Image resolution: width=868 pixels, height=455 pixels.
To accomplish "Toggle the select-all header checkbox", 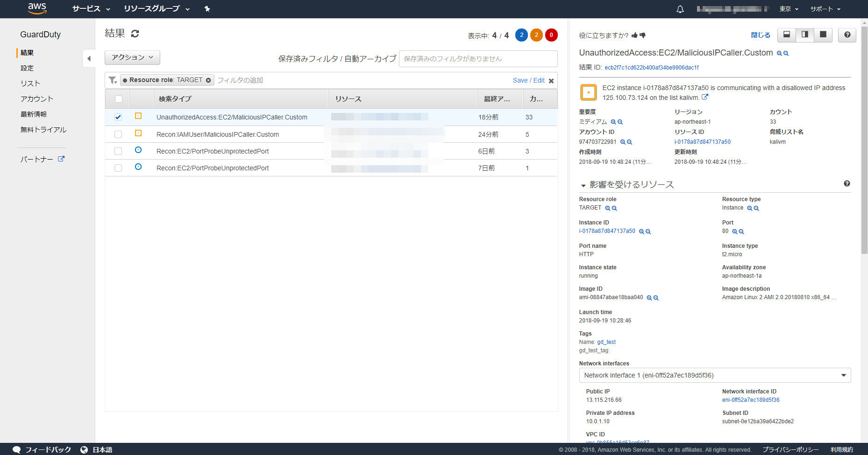I will tap(119, 99).
